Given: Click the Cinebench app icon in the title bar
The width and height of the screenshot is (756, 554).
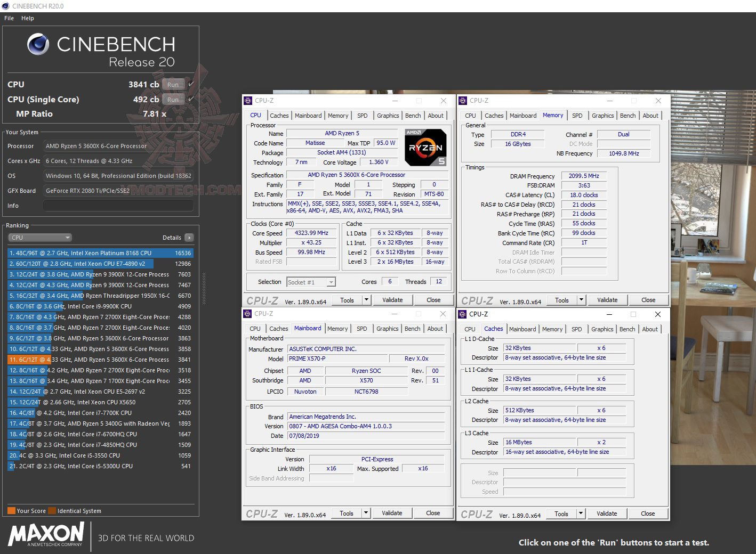Looking at the screenshot, I should (x=6, y=6).
